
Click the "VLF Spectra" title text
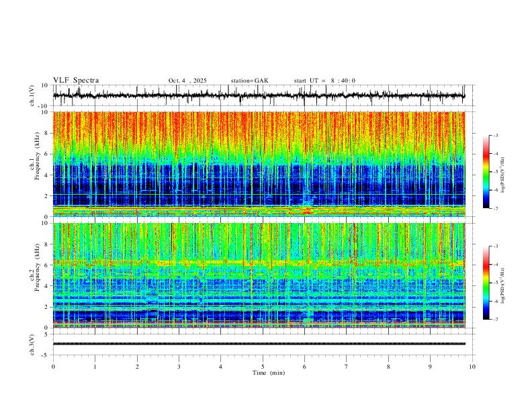pos(76,81)
